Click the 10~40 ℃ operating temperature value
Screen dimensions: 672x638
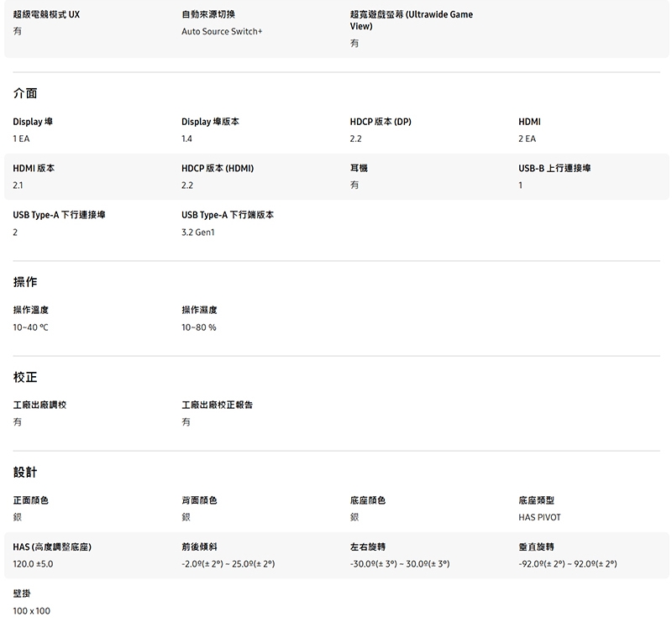click(x=31, y=327)
